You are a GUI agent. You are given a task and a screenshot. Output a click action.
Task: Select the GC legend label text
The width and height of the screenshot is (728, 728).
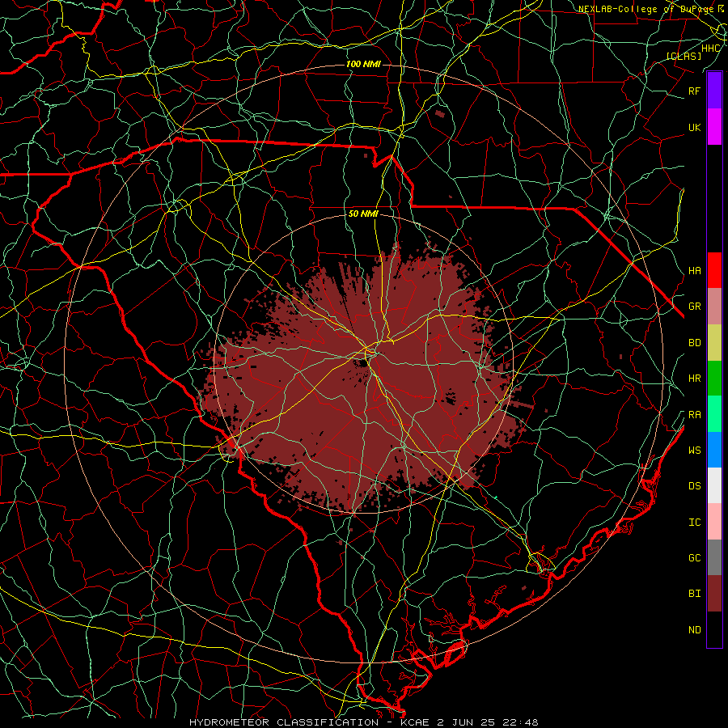pyautogui.click(x=694, y=557)
